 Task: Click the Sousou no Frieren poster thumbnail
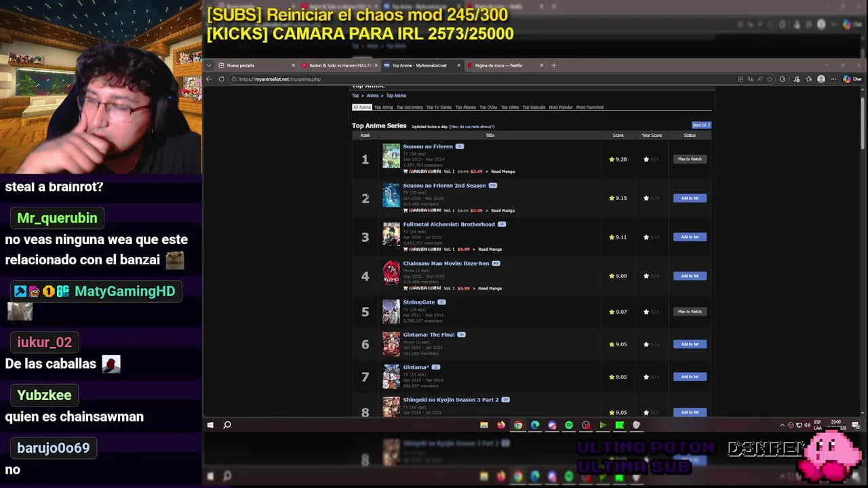(x=391, y=156)
